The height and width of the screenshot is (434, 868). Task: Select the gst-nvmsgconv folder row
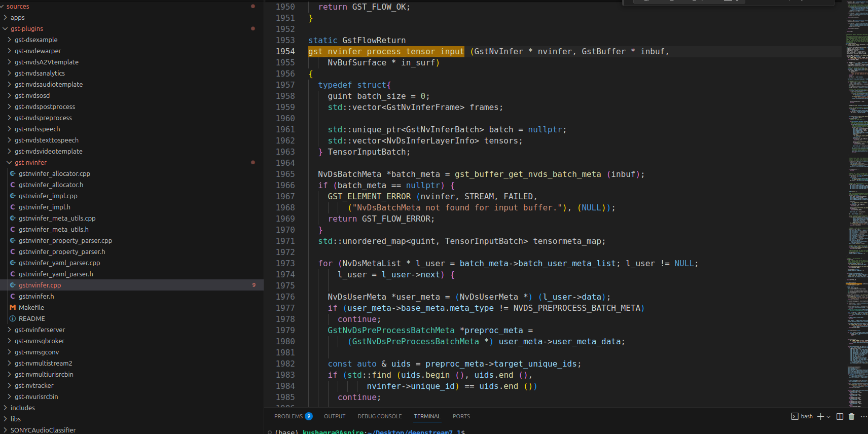tap(132, 352)
